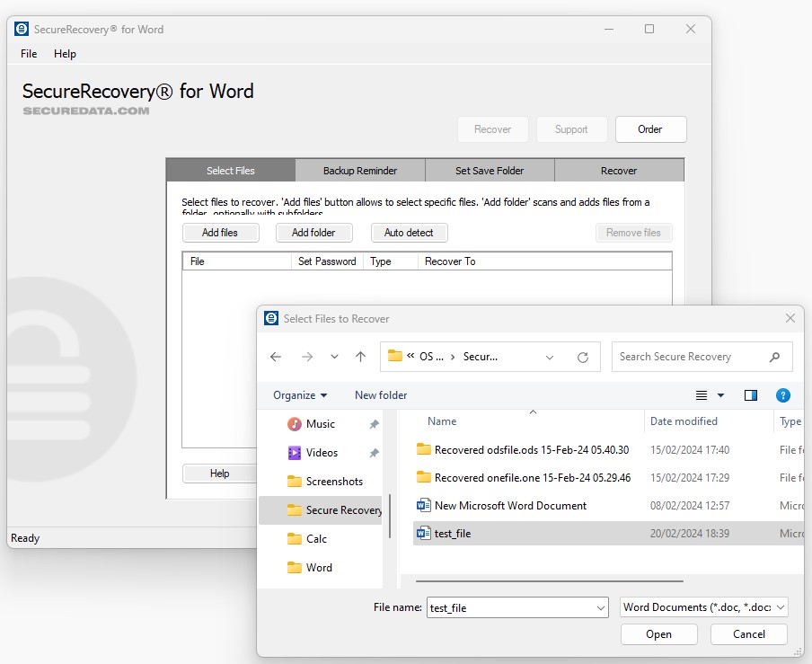Open the Word Documents file type dropdown

coord(703,607)
